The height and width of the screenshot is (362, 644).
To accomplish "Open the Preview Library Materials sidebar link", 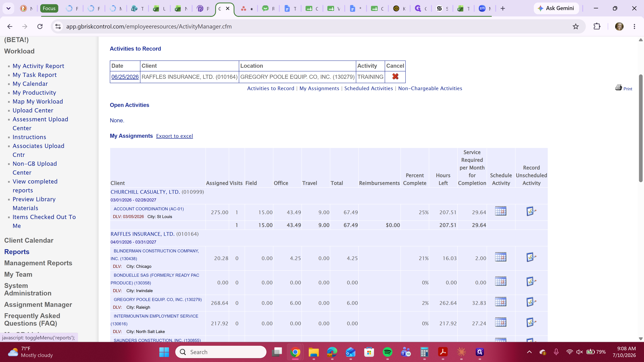I will (34, 204).
